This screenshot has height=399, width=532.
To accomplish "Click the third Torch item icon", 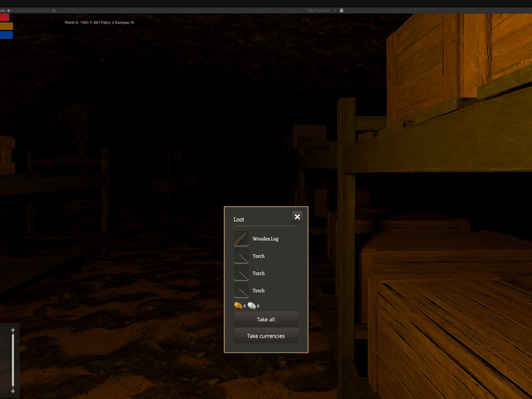I will click(x=241, y=290).
